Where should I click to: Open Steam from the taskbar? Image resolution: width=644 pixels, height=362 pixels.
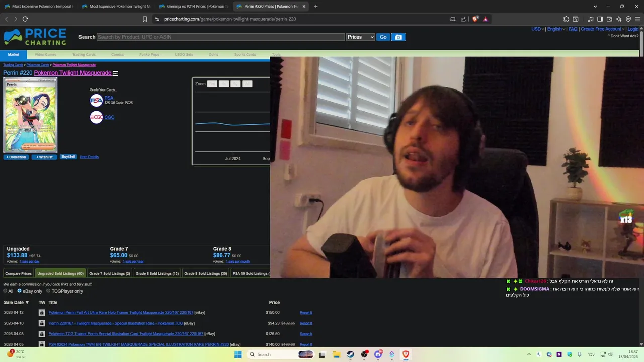350,354
